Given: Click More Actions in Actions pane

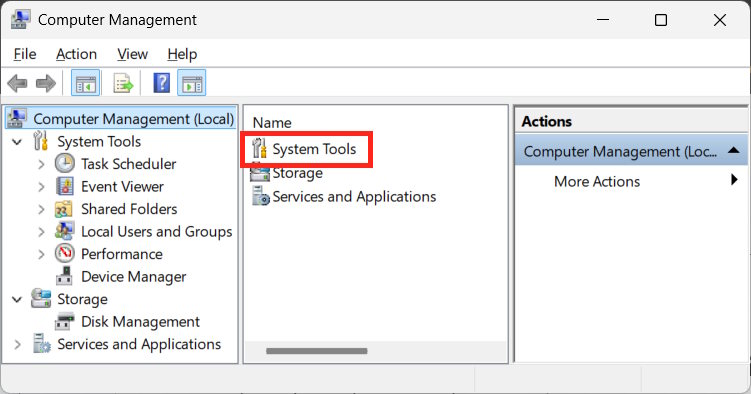Looking at the screenshot, I should tap(597, 181).
